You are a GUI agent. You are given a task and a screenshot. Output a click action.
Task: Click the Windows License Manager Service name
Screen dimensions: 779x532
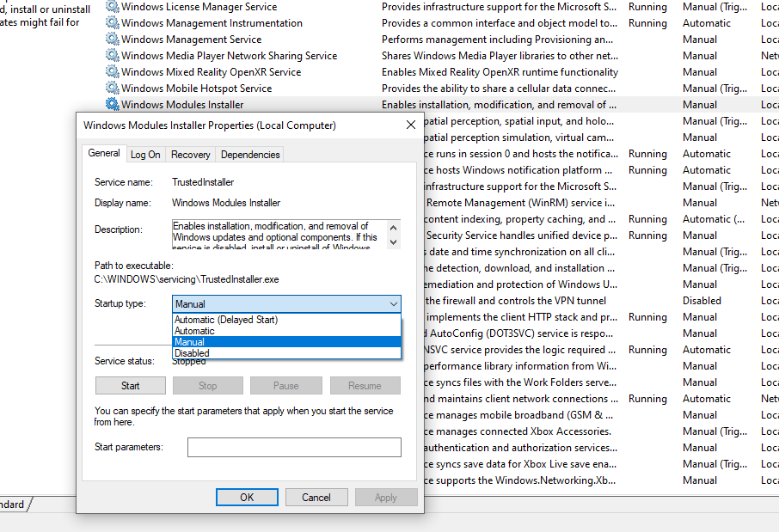[x=199, y=7]
